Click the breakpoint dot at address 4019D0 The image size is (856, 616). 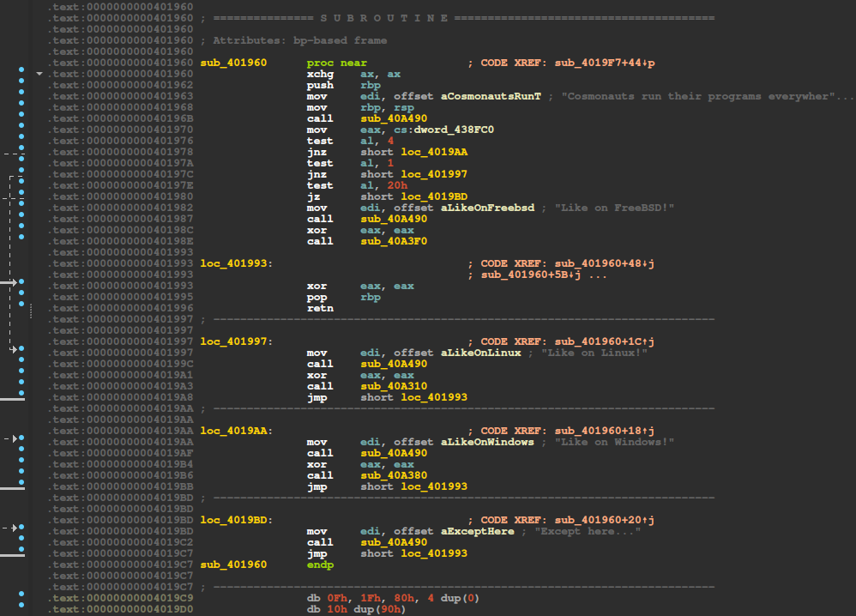(x=21, y=609)
